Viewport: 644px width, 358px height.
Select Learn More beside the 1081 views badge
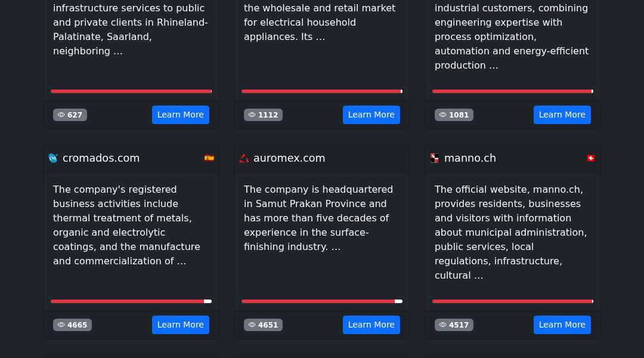(x=562, y=115)
